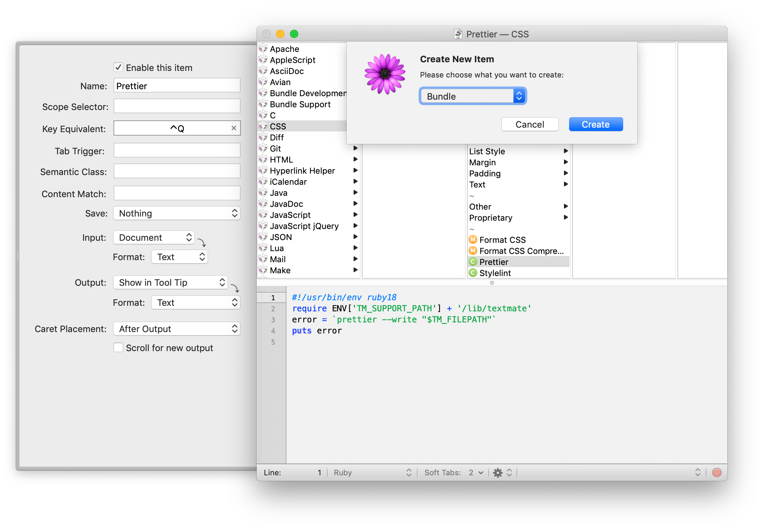Viewport: 766px width, 532px height.
Task: Click the gear icon in status bar
Action: click(498, 473)
